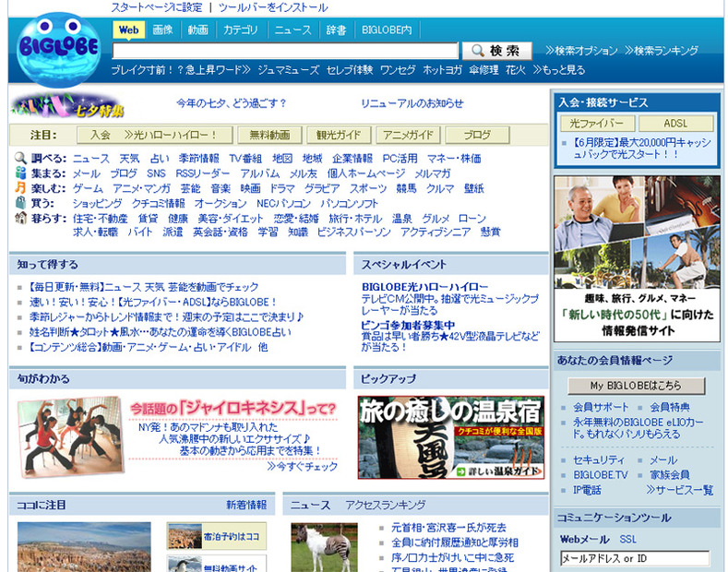
Task: Click the music note icon beside 楽しむ
Action: coord(20,187)
